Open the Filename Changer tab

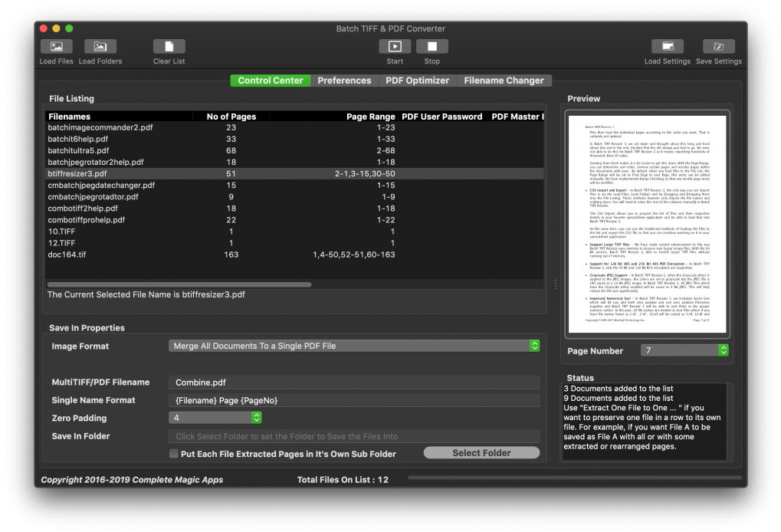click(504, 80)
